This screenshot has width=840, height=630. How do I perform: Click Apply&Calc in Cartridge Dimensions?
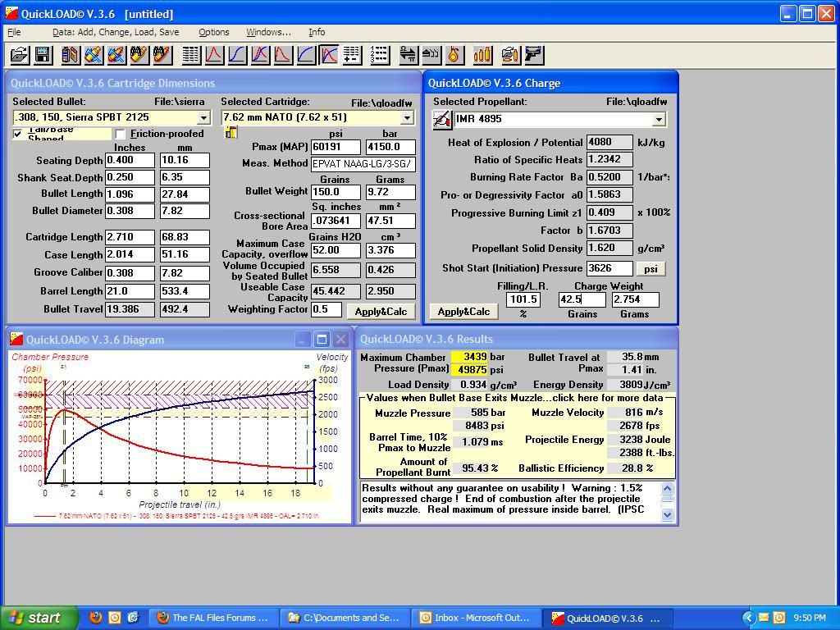[381, 312]
